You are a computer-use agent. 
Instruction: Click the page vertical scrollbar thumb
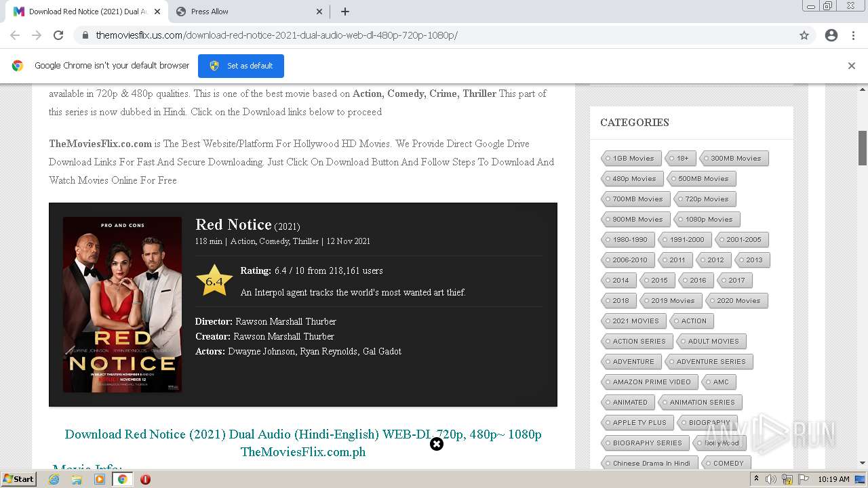(863, 148)
